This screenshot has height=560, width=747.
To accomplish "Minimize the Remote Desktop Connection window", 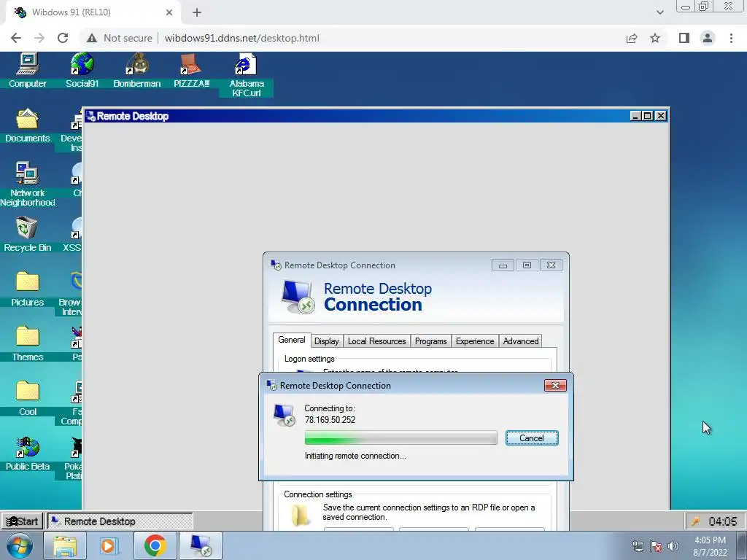I will click(503, 265).
